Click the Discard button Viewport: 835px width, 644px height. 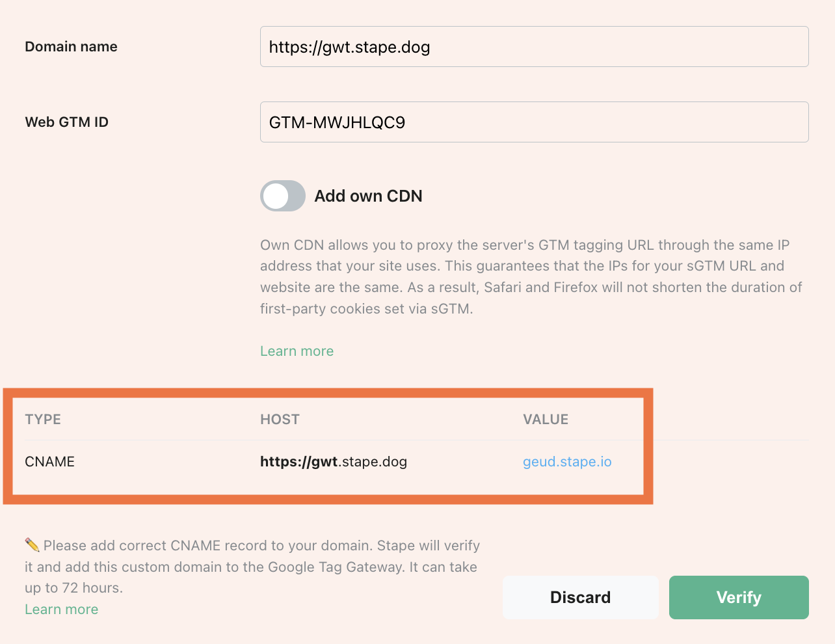pos(580,597)
